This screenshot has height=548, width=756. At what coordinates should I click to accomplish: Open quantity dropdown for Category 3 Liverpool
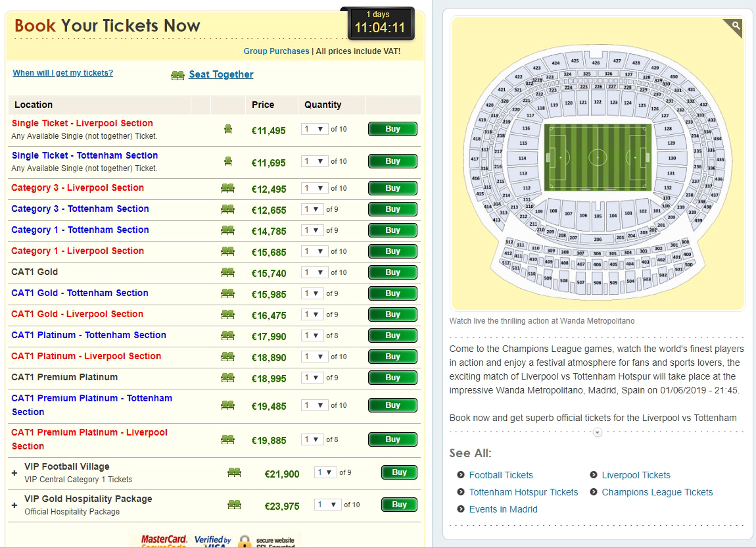pos(314,188)
